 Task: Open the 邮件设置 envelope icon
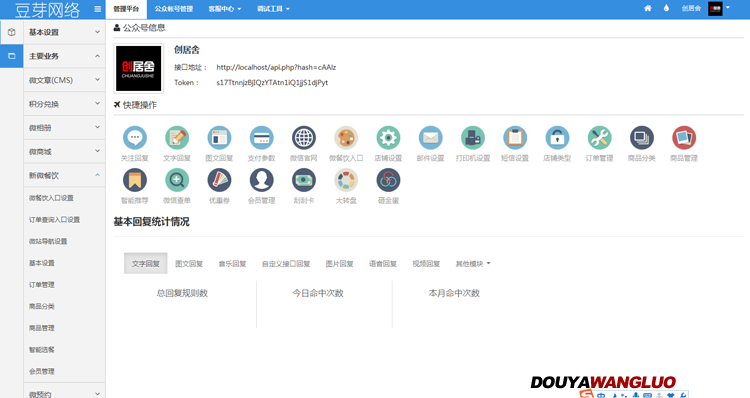[430, 138]
